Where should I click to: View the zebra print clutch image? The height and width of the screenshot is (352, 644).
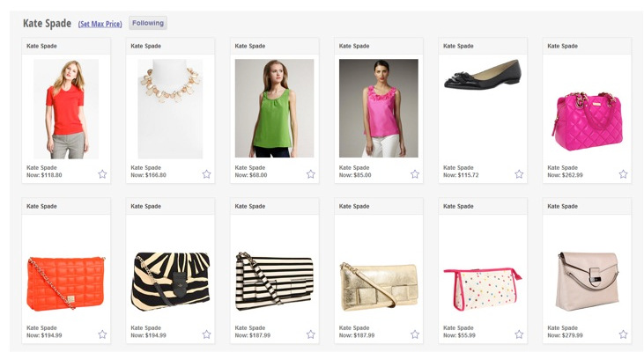170,282
